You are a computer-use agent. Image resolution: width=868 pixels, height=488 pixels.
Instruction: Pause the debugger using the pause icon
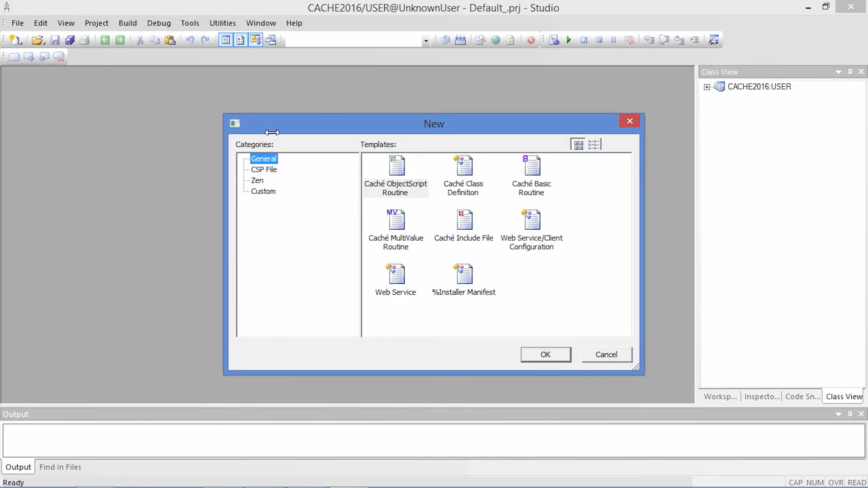coord(613,40)
